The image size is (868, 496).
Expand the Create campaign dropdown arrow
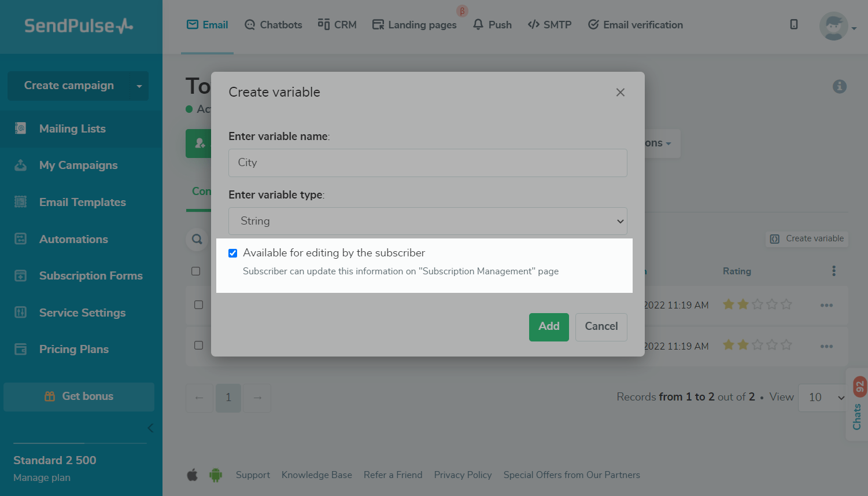(139, 86)
